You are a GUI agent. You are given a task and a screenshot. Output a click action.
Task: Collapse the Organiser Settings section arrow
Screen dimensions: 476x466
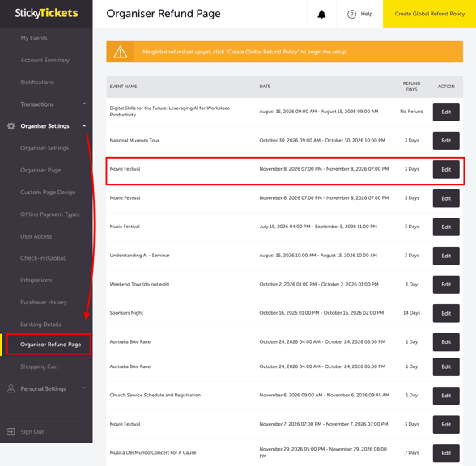tap(84, 125)
